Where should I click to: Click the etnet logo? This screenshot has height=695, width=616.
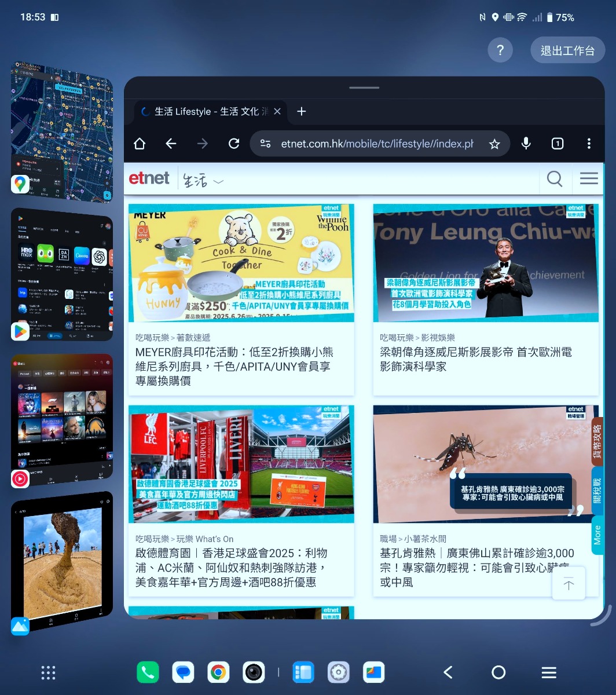point(149,178)
